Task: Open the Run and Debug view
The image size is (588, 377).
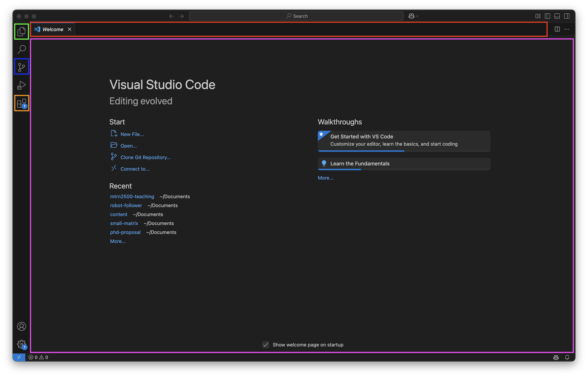Action: [x=22, y=85]
